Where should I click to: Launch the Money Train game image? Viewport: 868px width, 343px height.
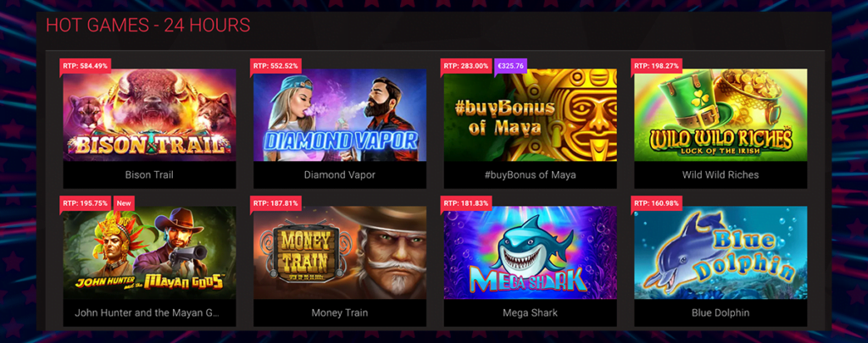(340, 253)
